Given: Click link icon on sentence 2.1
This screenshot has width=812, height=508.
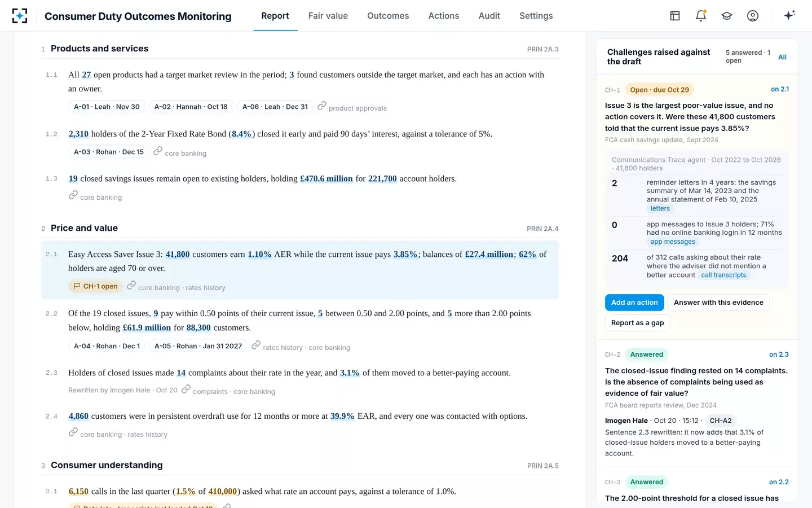Looking at the screenshot, I should tap(131, 285).
